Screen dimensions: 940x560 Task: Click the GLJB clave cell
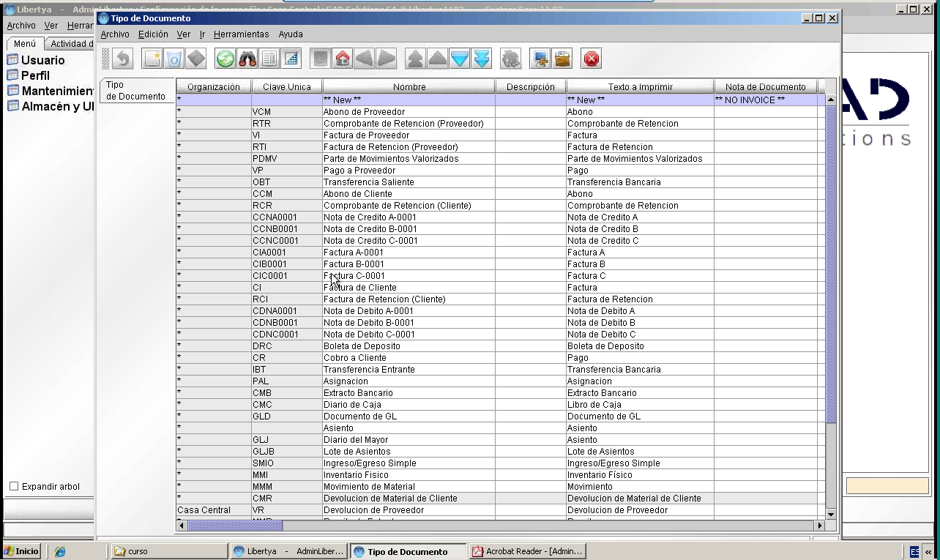[287, 452]
